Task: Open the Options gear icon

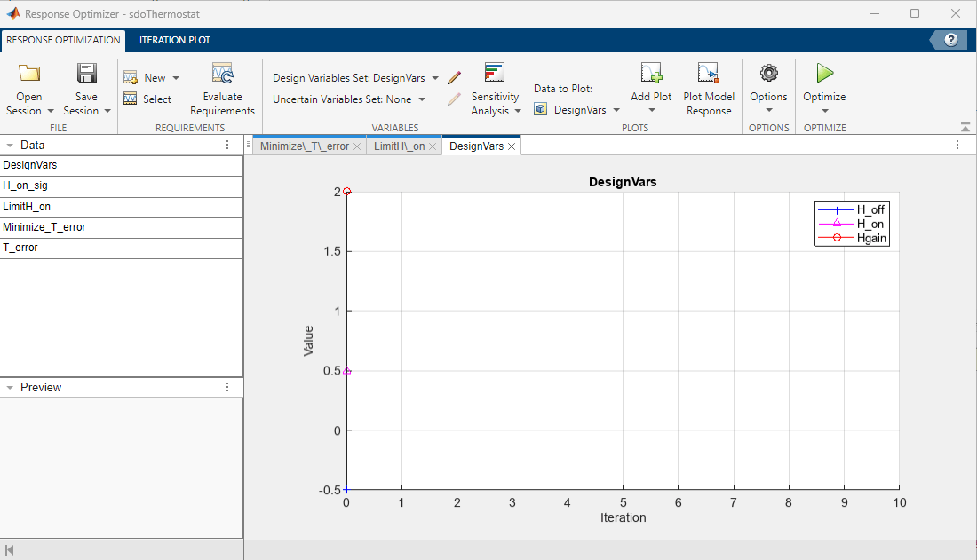Action: 768,74
